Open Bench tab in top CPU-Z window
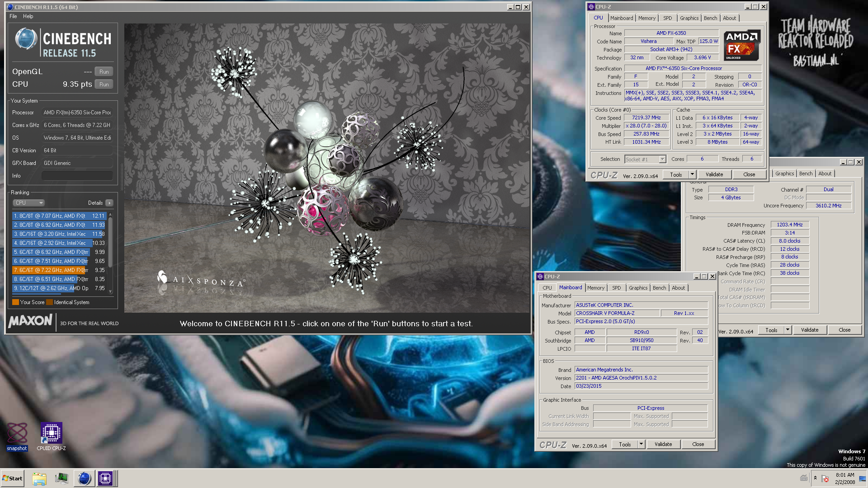 [711, 18]
